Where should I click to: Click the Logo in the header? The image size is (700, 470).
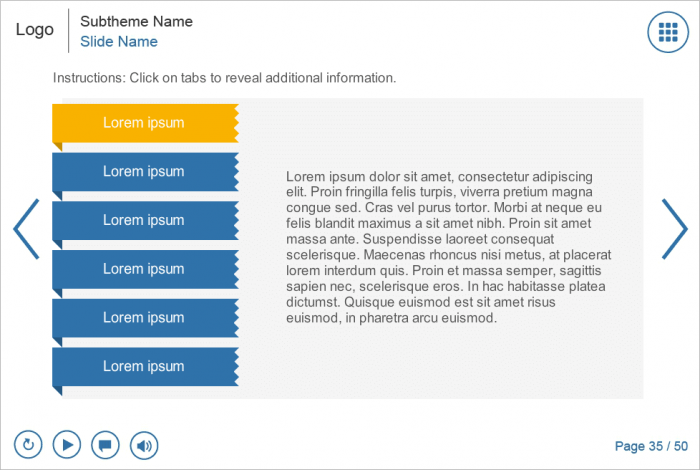coord(35,30)
